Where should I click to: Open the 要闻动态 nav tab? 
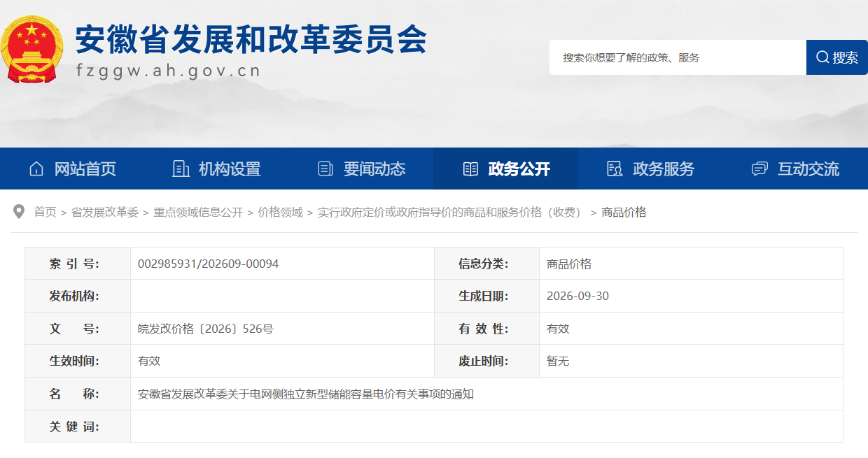point(361,169)
